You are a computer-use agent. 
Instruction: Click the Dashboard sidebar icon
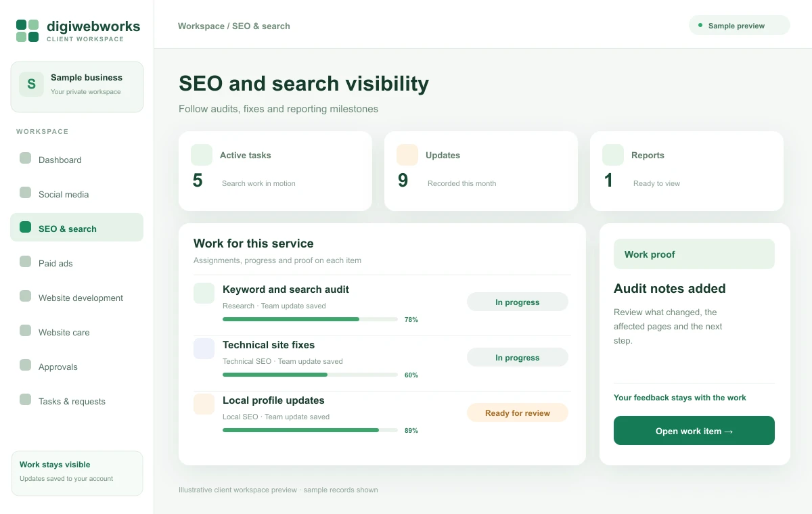pos(25,158)
